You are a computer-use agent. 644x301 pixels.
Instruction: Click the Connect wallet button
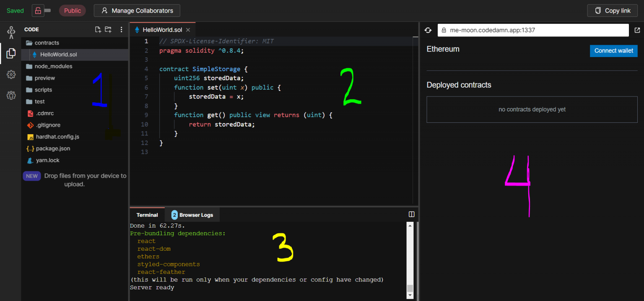click(x=613, y=51)
